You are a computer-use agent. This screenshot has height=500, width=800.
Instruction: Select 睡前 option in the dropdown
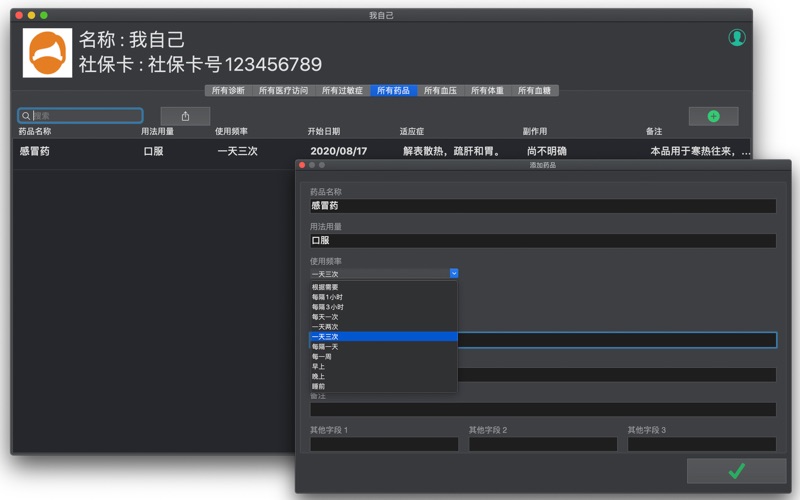318,386
